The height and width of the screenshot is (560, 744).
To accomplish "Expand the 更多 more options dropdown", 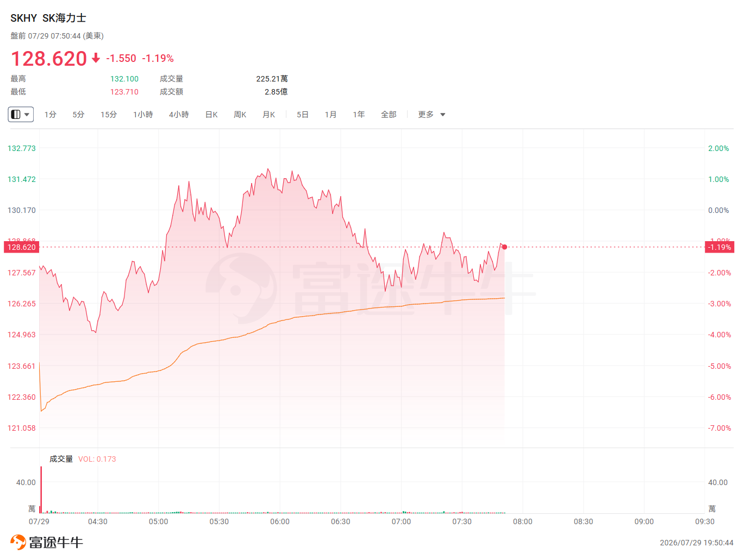I will (432, 115).
